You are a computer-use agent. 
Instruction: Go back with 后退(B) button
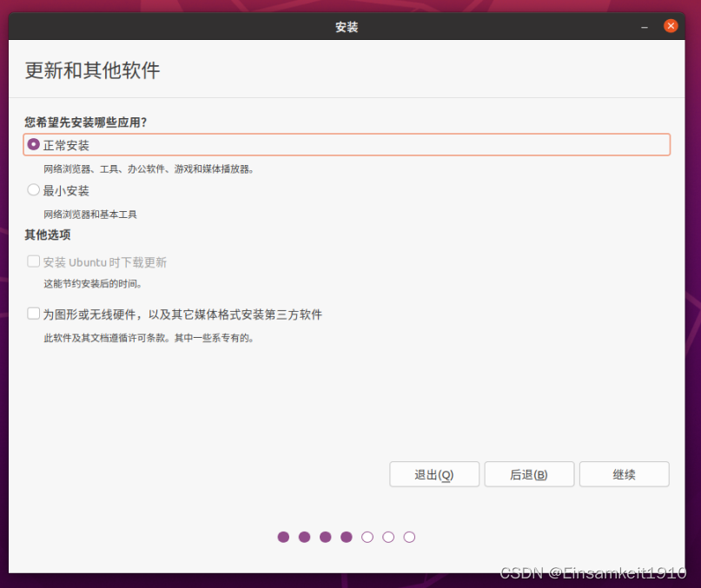click(x=529, y=474)
